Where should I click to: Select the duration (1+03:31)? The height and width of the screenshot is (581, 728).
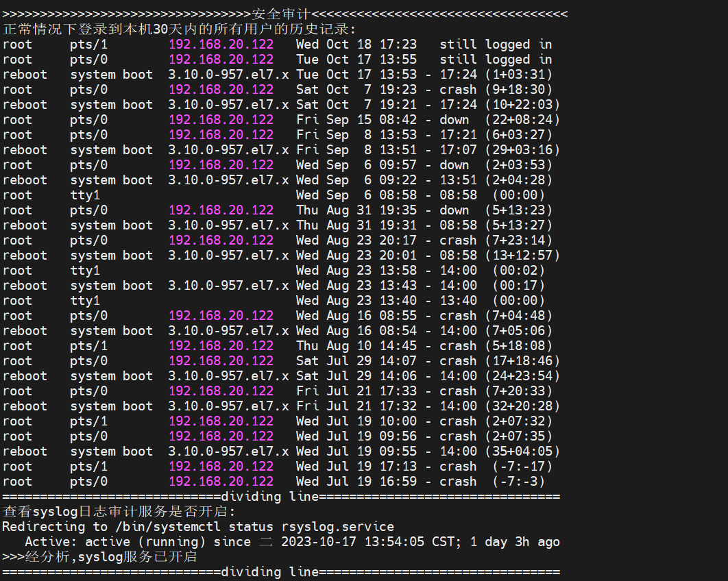pos(519,75)
